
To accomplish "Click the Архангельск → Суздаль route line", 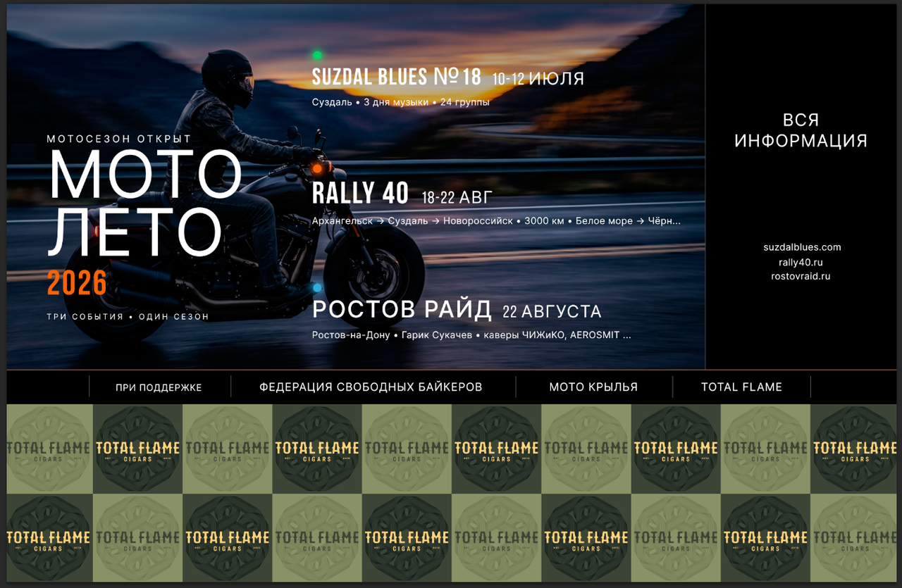I will pos(497,221).
